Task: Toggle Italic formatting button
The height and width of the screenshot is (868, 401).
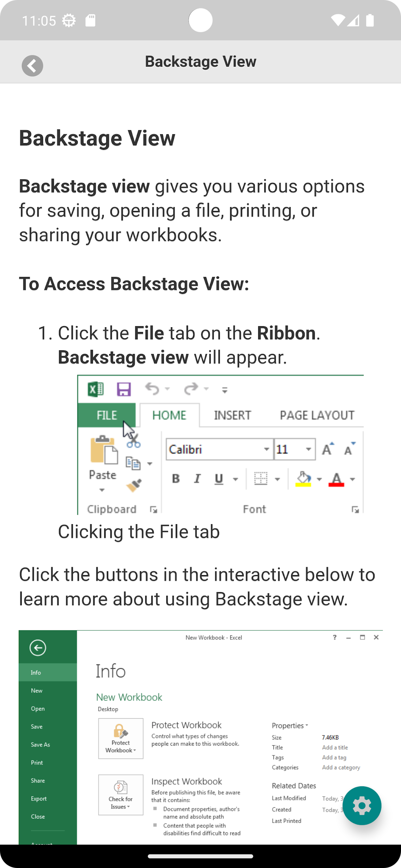Action: point(197,479)
